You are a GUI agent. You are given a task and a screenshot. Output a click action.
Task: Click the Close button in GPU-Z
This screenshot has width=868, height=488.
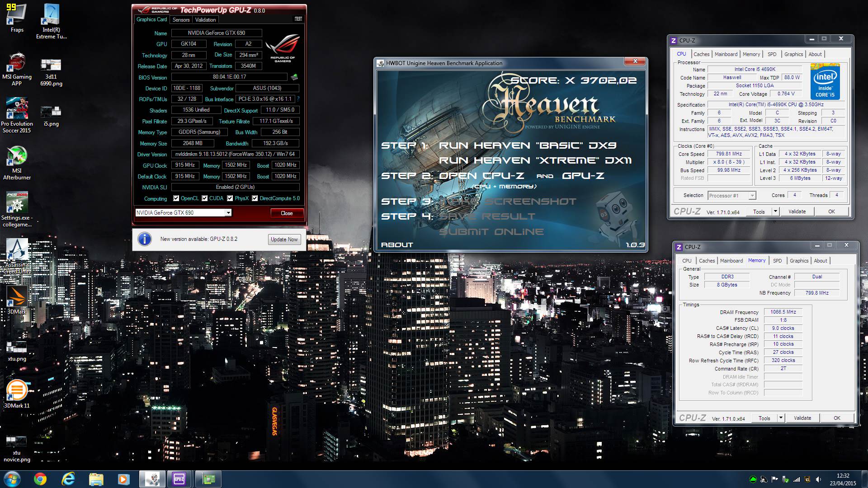coord(287,213)
